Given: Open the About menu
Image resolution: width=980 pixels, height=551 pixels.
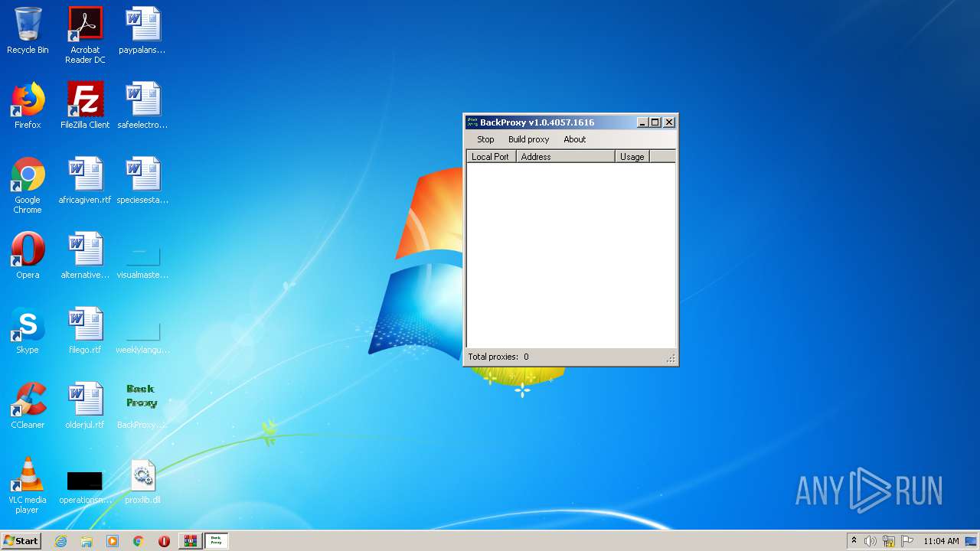Looking at the screenshot, I should (574, 139).
